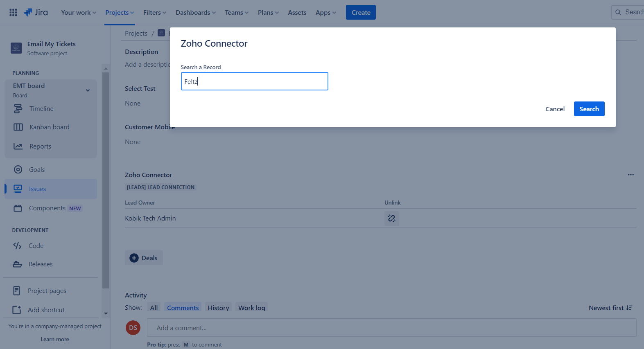Viewport: 644px width, 349px height.
Task: Open the Plans dropdown
Action: click(268, 13)
